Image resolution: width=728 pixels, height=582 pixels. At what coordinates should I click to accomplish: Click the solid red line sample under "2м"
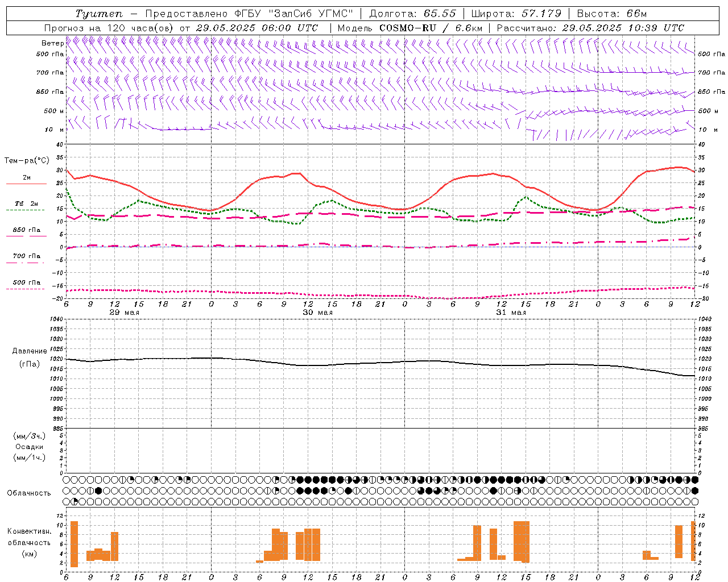coord(26,184)
